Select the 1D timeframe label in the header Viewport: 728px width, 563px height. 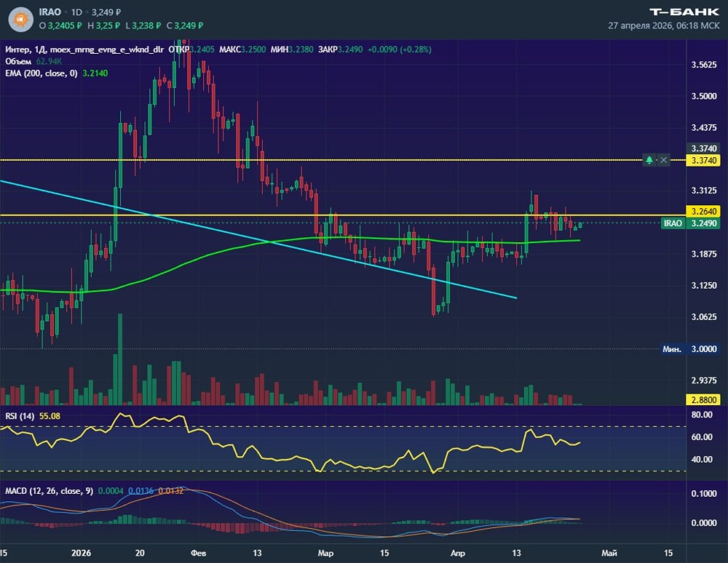(x=76, y=12)
